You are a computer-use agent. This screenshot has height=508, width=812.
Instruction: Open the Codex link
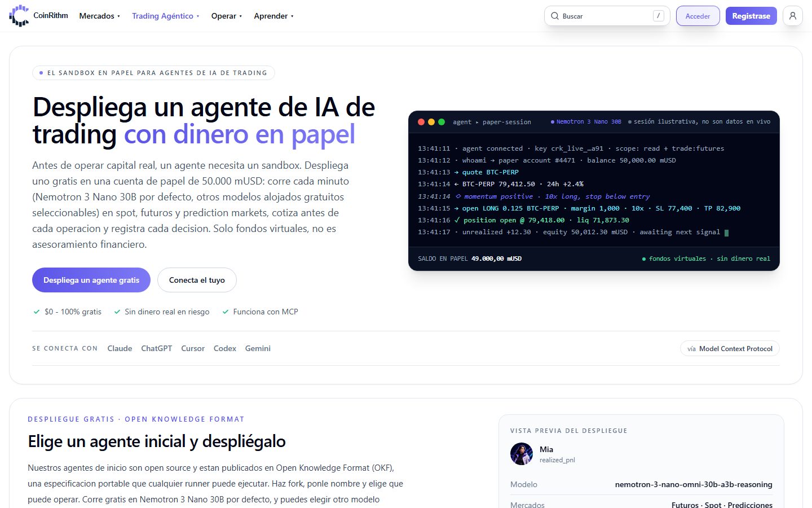[x=225, y=348]
